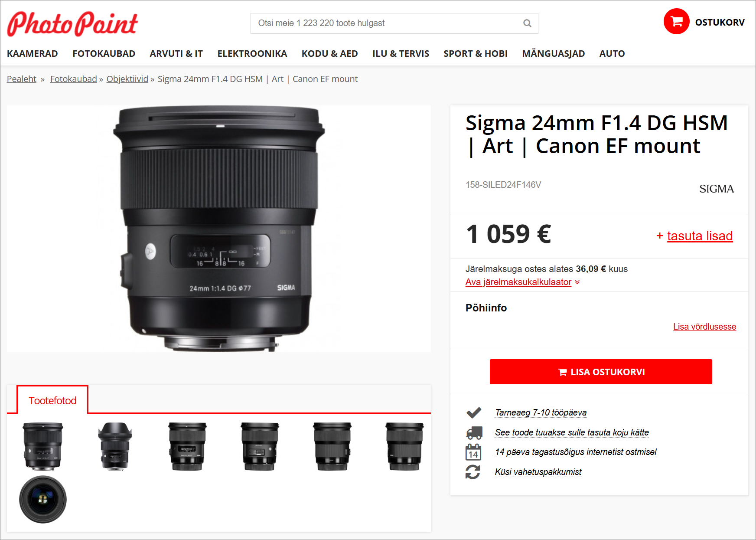Go to Objektiivid breadcrumb
The width and height of the screenshot is (756, 540).
[127, 79]
